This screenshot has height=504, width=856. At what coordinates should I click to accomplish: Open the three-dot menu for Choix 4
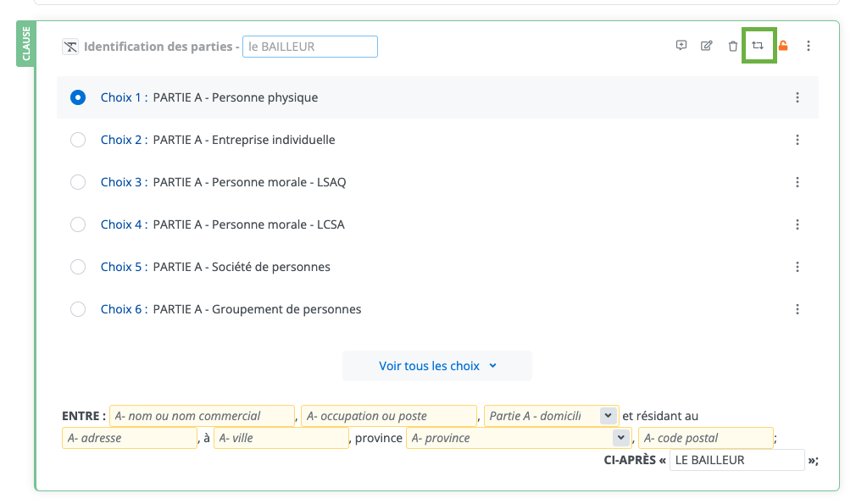point(798,224)
